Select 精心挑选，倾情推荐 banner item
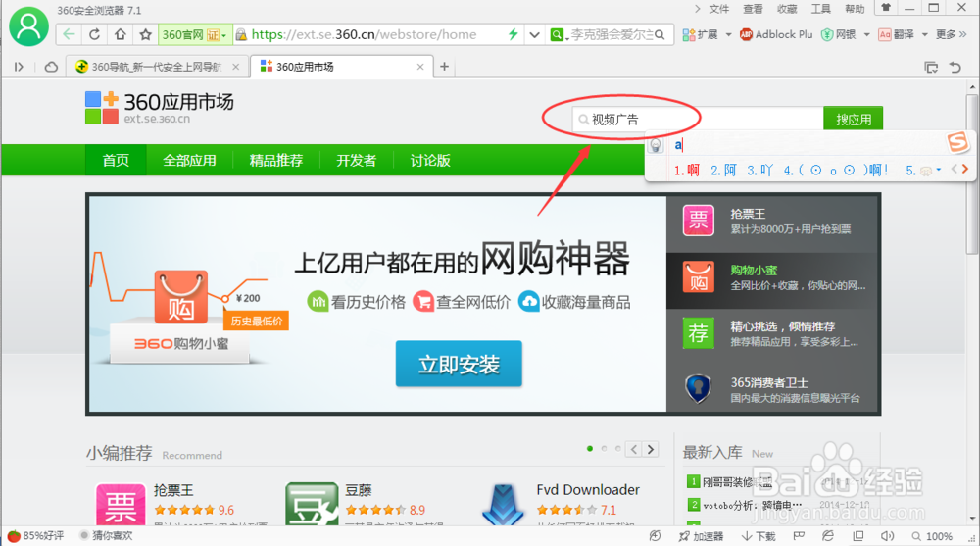The image size is (980, 546). [772, 334]
